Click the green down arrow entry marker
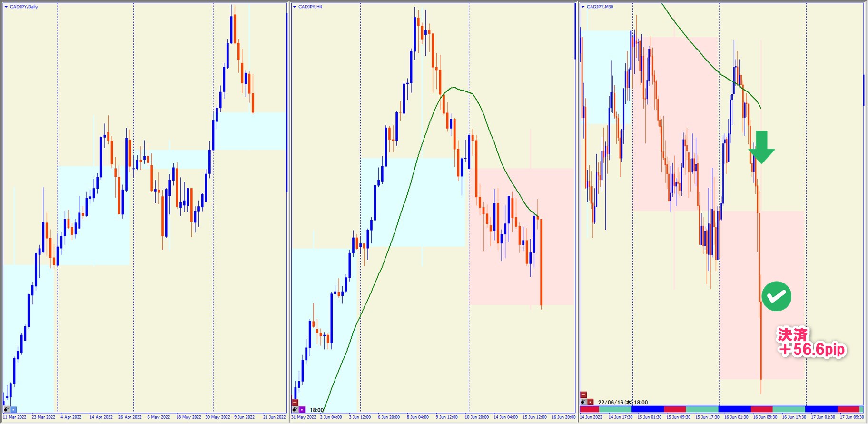Image resolution: width=868 pixels, height=424 pixels. pyautogui.click(x=761, y=148)
